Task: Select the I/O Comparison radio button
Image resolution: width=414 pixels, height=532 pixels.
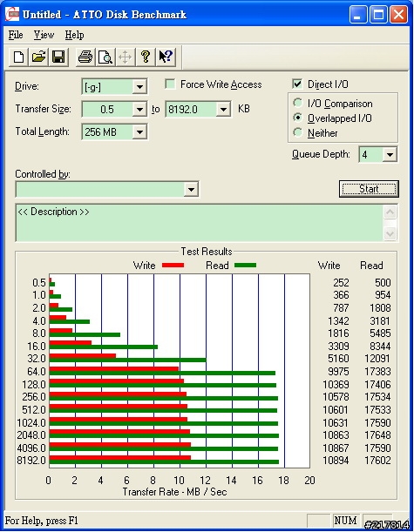Action: 298,103
